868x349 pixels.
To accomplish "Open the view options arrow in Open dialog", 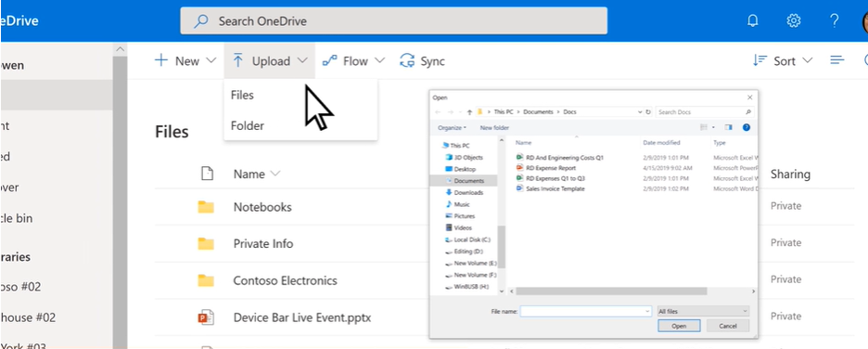I will pos(713,128).
